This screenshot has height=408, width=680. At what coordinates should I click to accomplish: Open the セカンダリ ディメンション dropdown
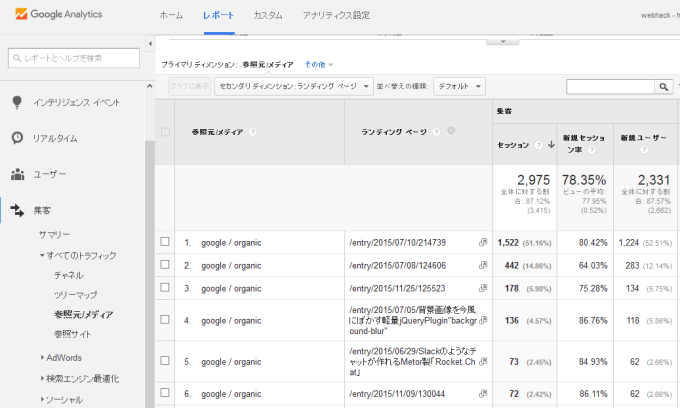[293, 87]
